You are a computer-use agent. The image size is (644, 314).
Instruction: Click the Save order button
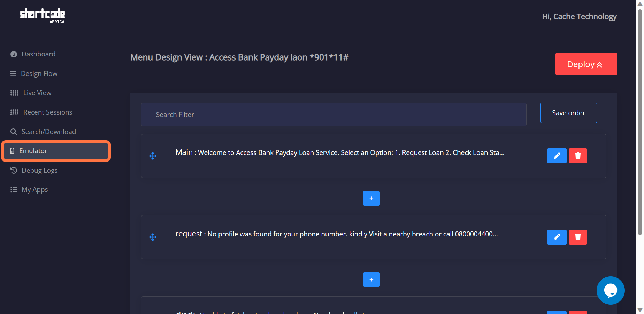coord(568,113)
